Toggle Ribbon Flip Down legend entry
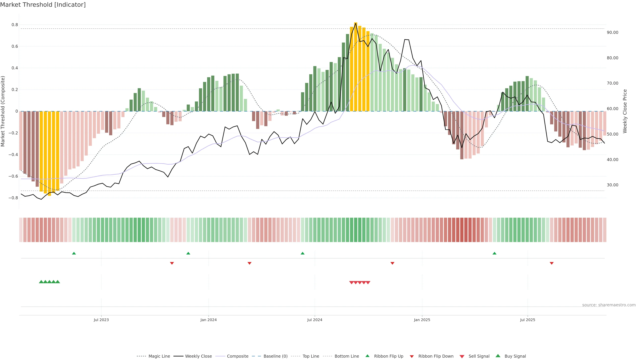The image size is (644, 362). click(436, 356)
